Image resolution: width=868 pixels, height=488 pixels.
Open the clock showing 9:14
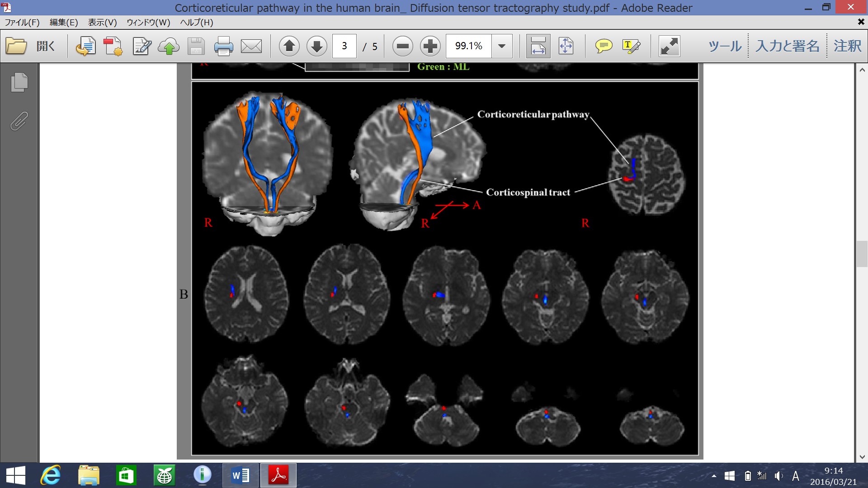833,476
